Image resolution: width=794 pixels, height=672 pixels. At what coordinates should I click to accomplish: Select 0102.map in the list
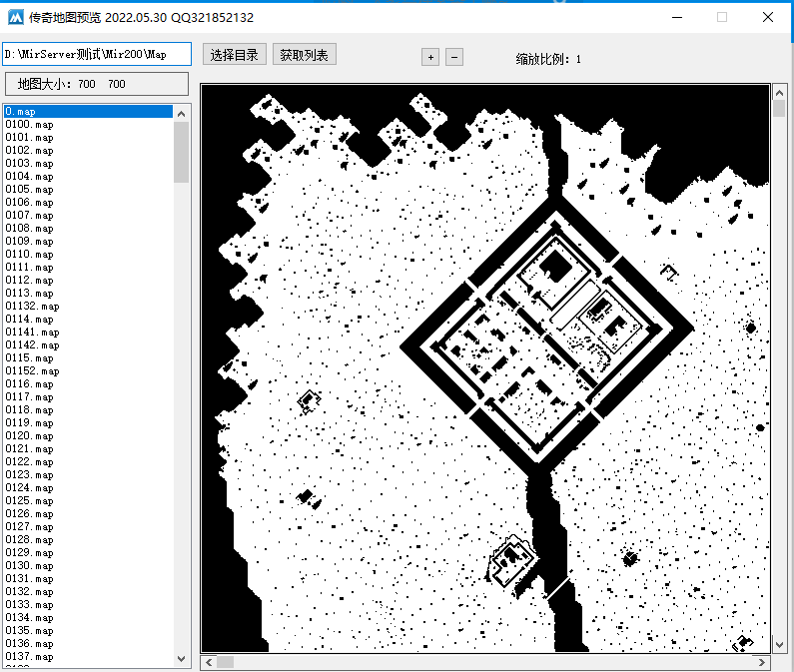tap(88, 151)
